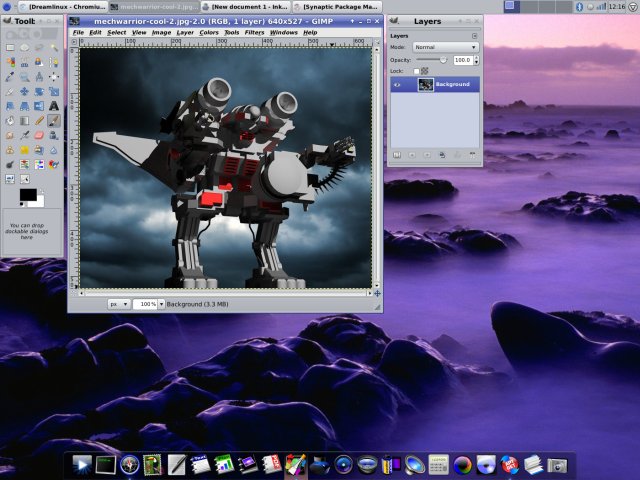Open the compass web browser in dock
This screenshot has height=480, width=640.
point(130,465)
